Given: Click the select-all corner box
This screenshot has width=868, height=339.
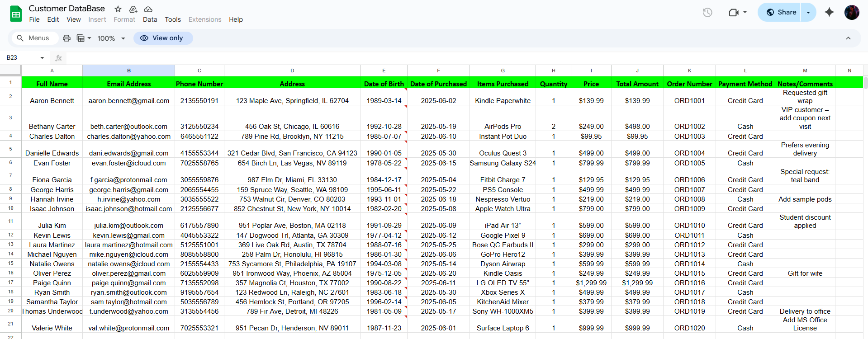Looking at the screenshot, I should 10,71.
